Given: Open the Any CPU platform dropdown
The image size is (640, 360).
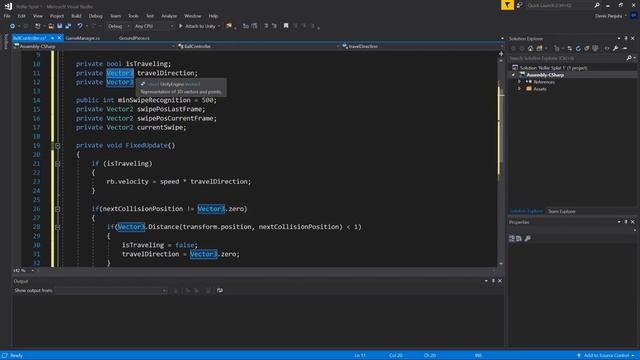Looking at the screenshot, I should [153, 26].
